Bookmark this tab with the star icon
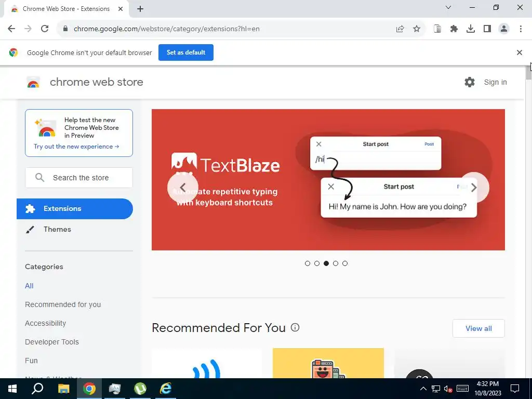 [x=417, y=29]
